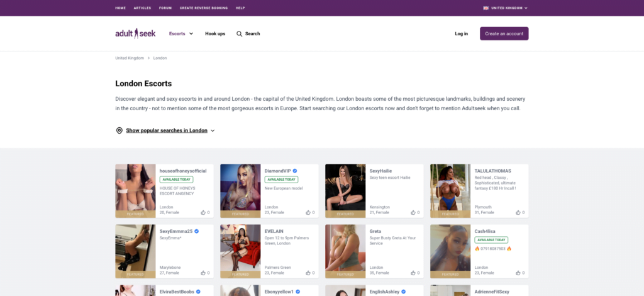Expand Show popular searches in London
Image resolution: width=644 pixels, height=296 pixels.
(166, 131)
